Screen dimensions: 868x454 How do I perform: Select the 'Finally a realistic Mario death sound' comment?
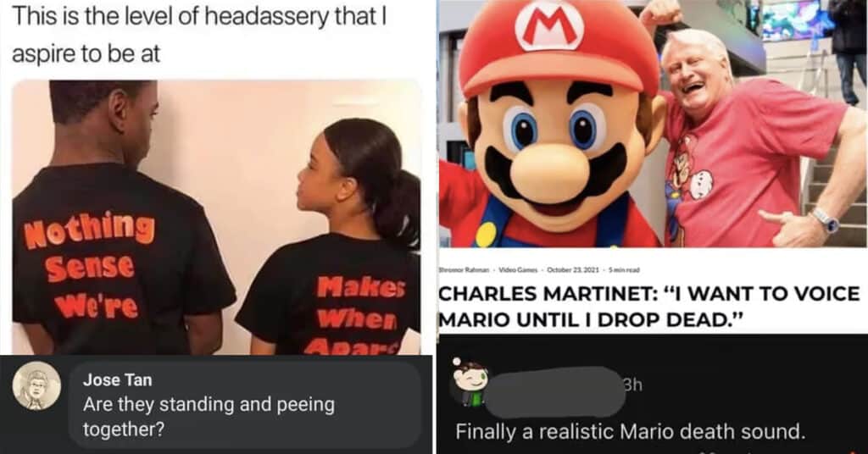[x=630, y=431]
